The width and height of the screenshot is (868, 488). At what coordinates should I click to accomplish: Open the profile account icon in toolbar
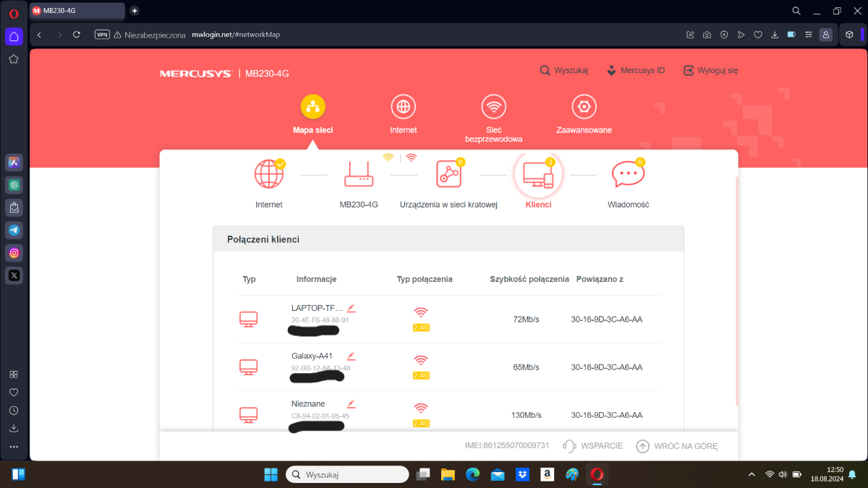pos(825,35)
